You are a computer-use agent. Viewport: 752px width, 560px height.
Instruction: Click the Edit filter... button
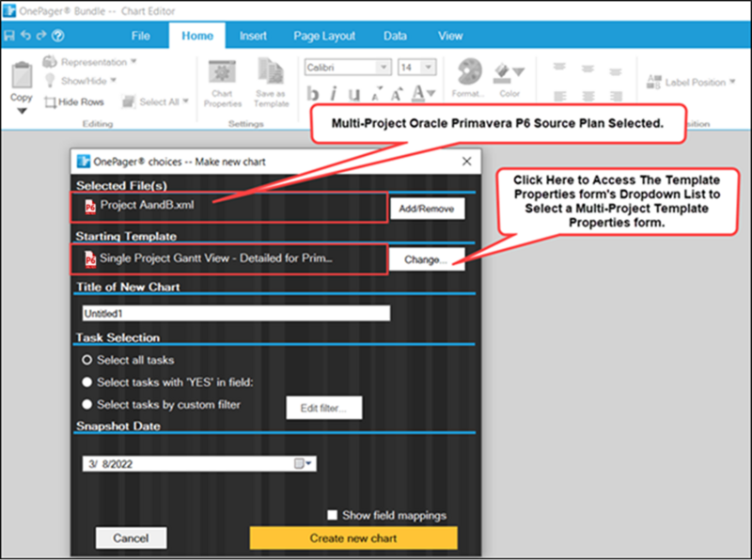323,408
